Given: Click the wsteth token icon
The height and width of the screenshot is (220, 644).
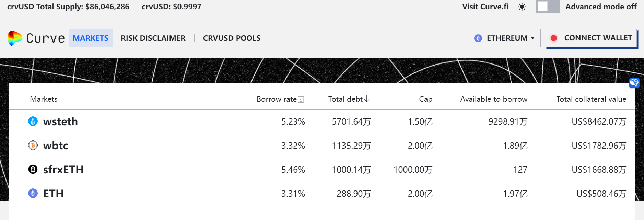Looking at the screenshot, I should click(x=33, y=121).
